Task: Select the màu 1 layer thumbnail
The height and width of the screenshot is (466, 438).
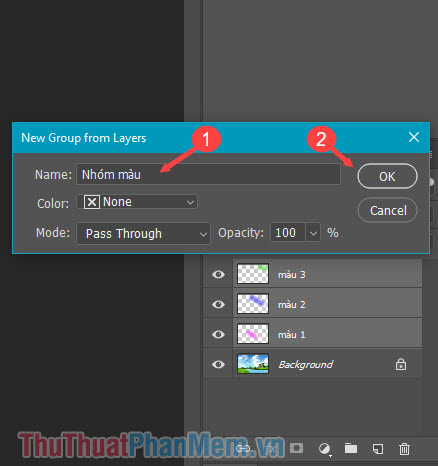Action: pyautogui.click(x=253, y=334)
